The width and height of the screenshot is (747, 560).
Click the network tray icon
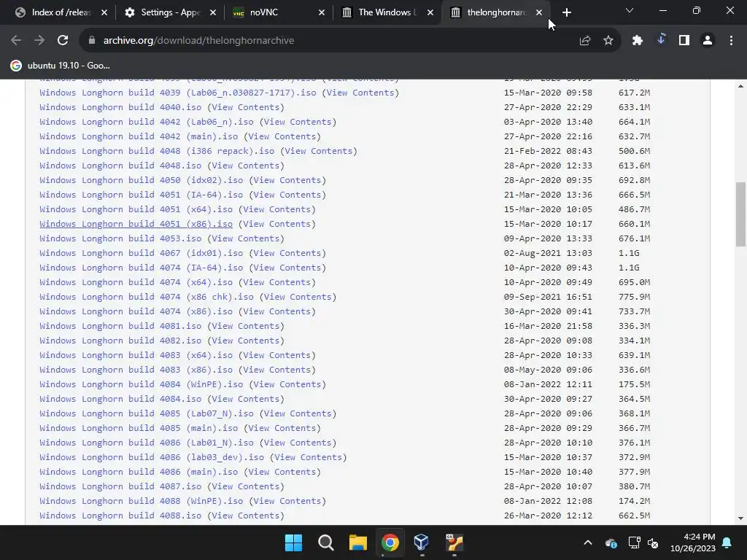(x=634, y=542)
